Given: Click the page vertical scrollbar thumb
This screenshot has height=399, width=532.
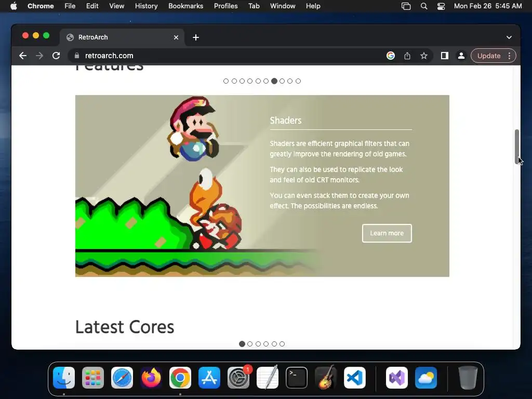Looking at the screenshot, I should (517, 147).
